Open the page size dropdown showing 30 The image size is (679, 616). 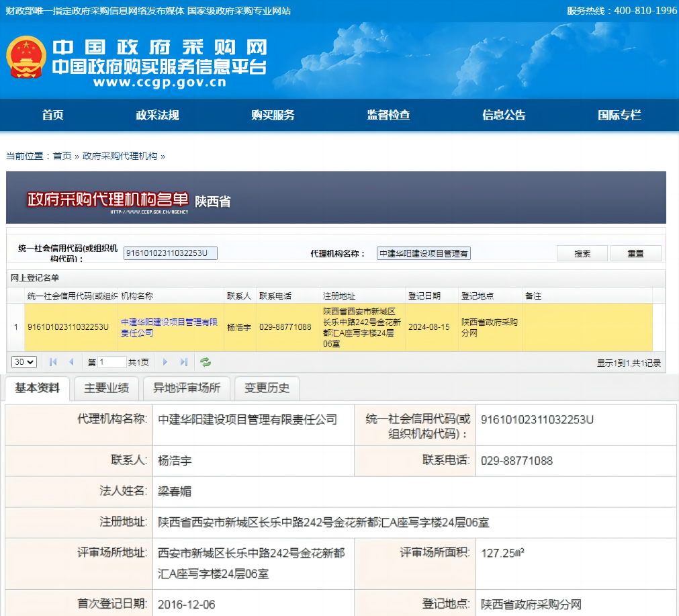click(x=24, y=362)
